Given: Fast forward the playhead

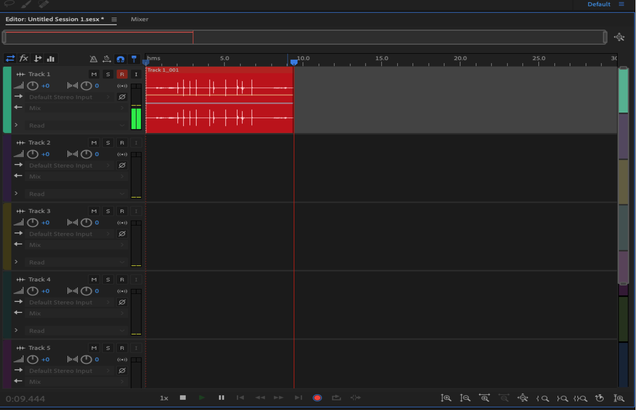Looking at the screenshot, I should coord(279,398).
